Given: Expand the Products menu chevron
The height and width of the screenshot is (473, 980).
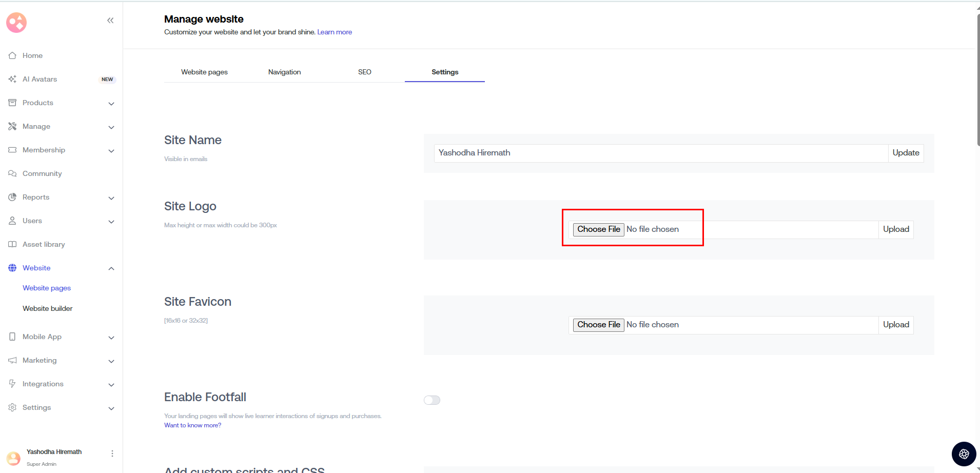Looking at the screenshot, I should tap(111, 104).
